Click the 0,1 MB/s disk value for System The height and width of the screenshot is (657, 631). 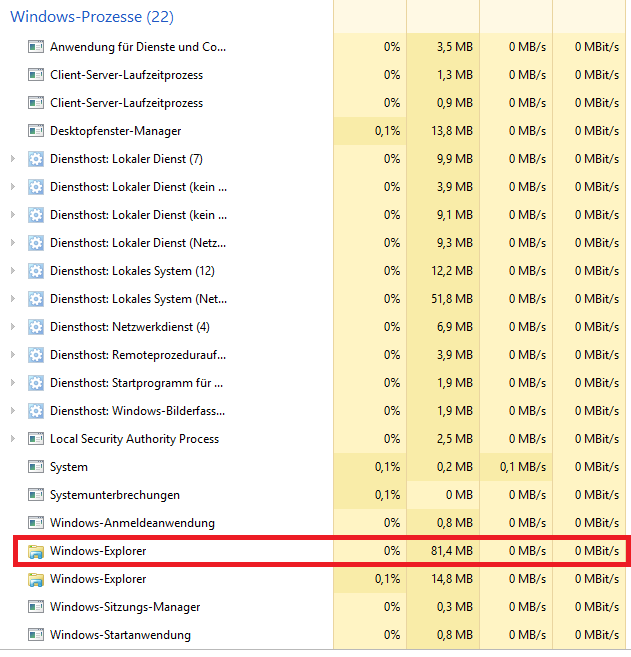tap(523, 467)
